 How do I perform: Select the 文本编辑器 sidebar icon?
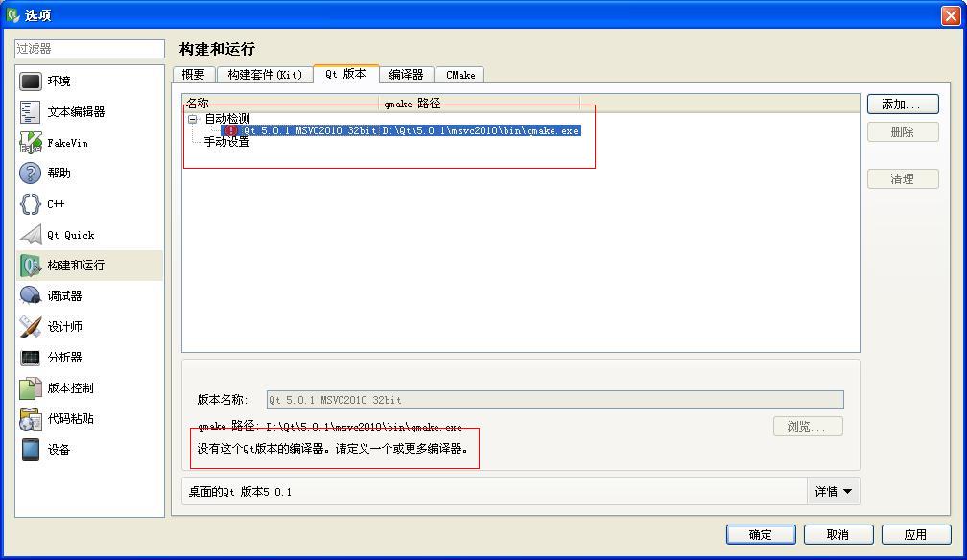[x=31, y=111]
